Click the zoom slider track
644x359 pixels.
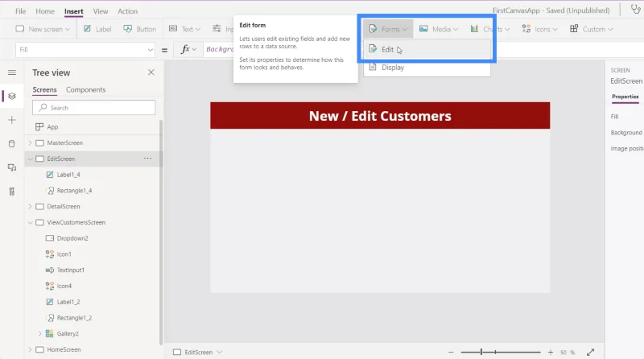pyautogui.click(x=501, y=352)
